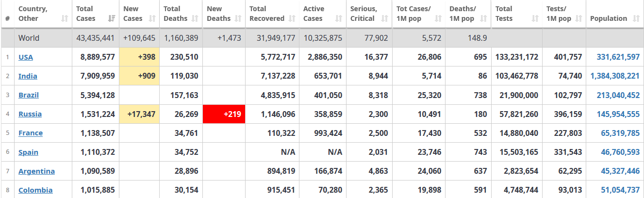Select Argentina active cases 166,874
This screenshot has width=644, height=198.
(x=329, y=171)
